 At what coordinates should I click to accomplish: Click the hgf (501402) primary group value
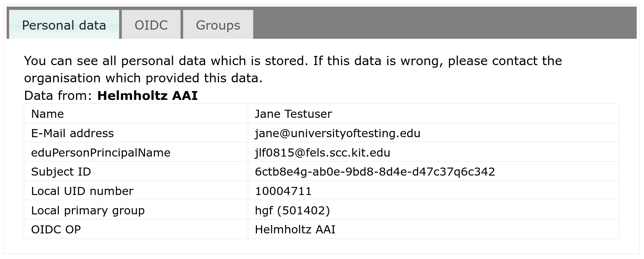pyautogui.click(x=292, y=210)
